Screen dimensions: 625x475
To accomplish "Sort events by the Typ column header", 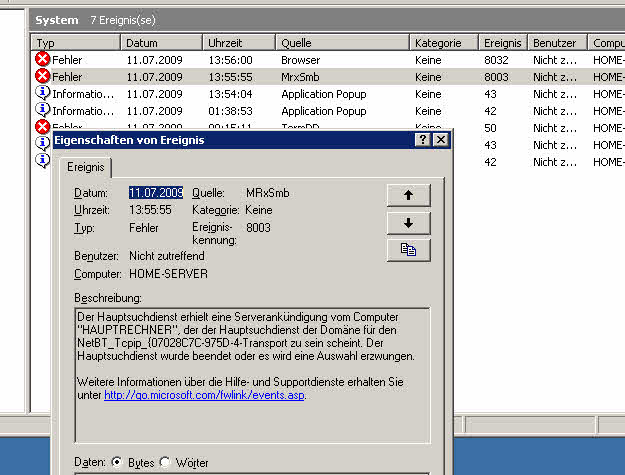I will (75, 43).
